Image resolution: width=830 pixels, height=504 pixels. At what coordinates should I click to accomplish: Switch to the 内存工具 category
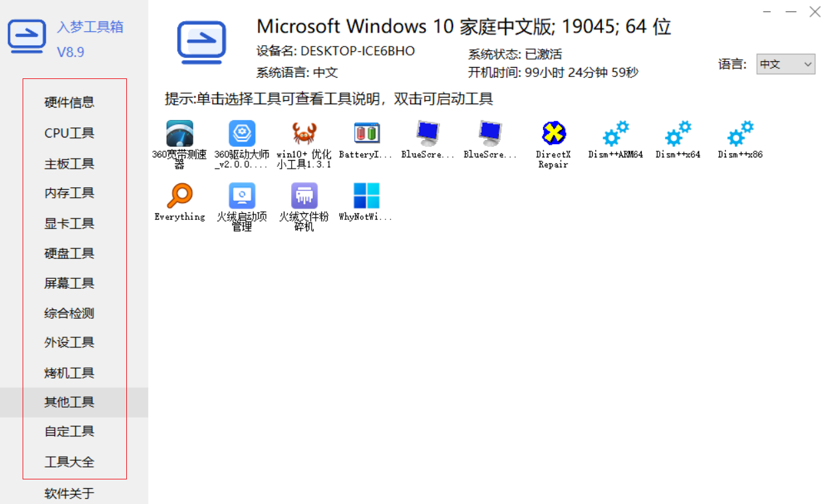[69, 193]
